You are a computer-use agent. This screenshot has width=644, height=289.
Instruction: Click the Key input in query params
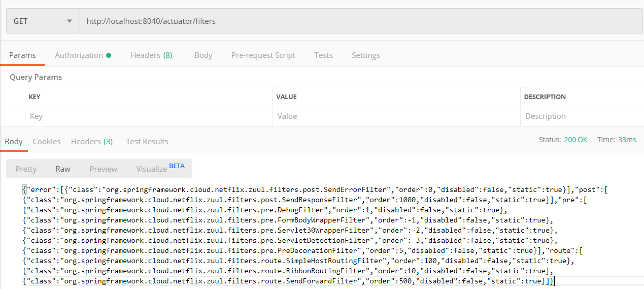point(149,116)
